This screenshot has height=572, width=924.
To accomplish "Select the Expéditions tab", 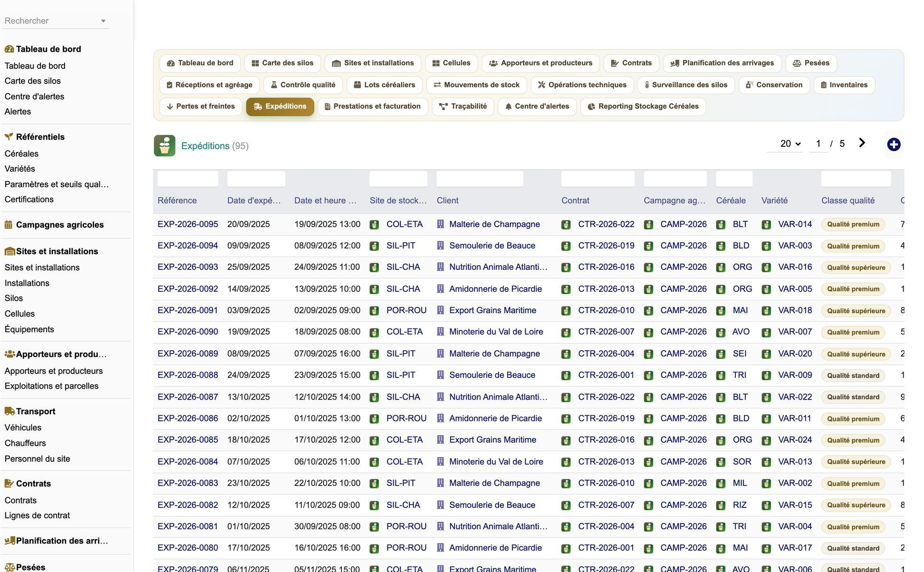I will (280, 106).
